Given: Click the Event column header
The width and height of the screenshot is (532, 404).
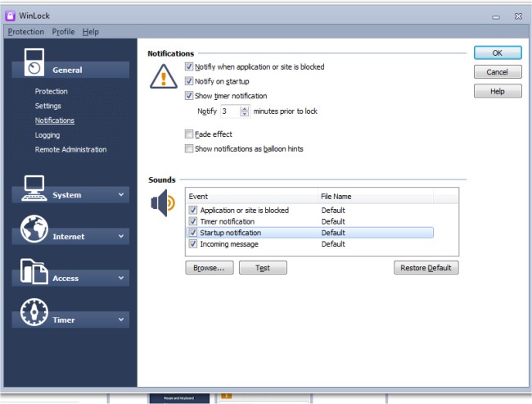Looking at the screenshot, I should click(x=251, y=197).
